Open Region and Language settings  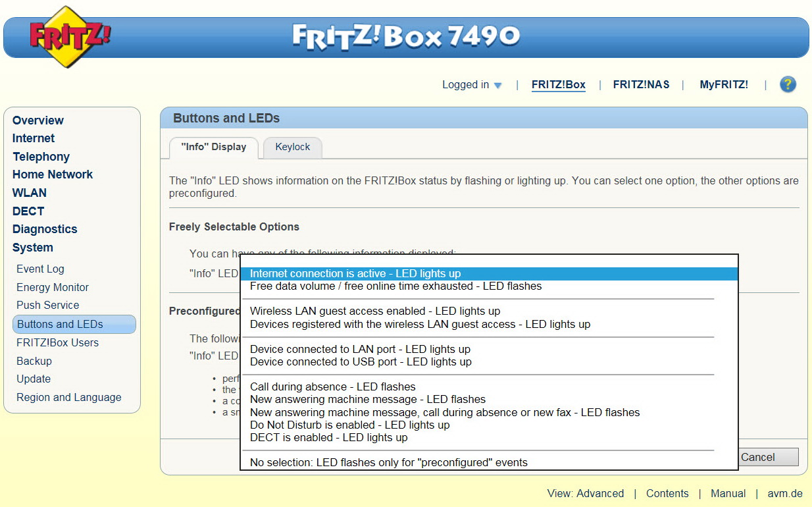point(69,397)
